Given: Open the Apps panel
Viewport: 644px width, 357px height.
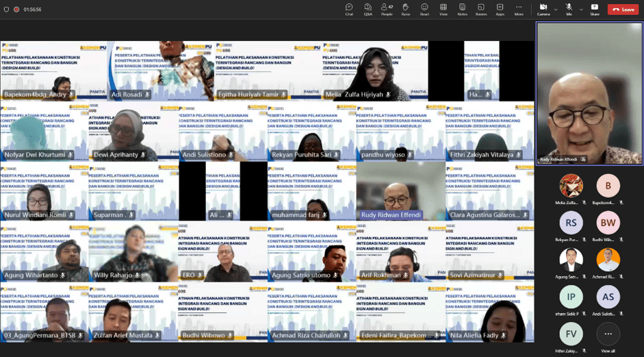Looking at the screenshot, I should 500,9.
